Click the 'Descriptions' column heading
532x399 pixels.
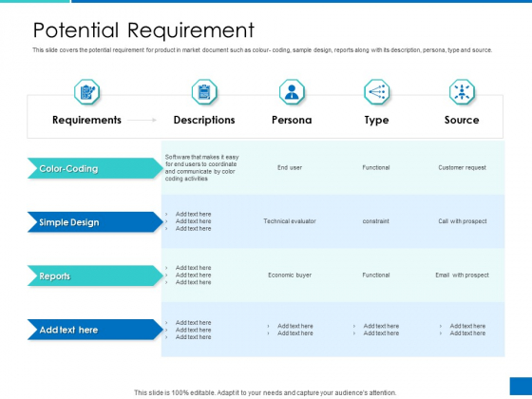[x=204, y=120]
